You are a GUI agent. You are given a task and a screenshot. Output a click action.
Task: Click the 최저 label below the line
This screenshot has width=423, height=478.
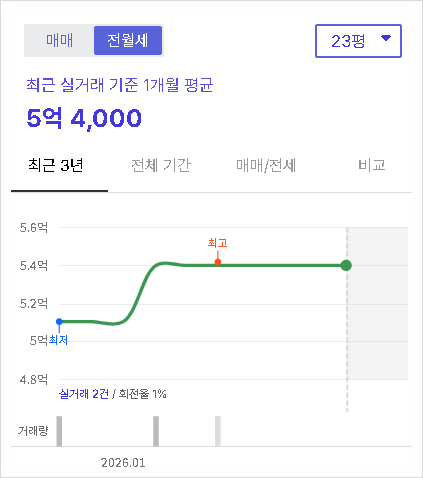(58, 340)
